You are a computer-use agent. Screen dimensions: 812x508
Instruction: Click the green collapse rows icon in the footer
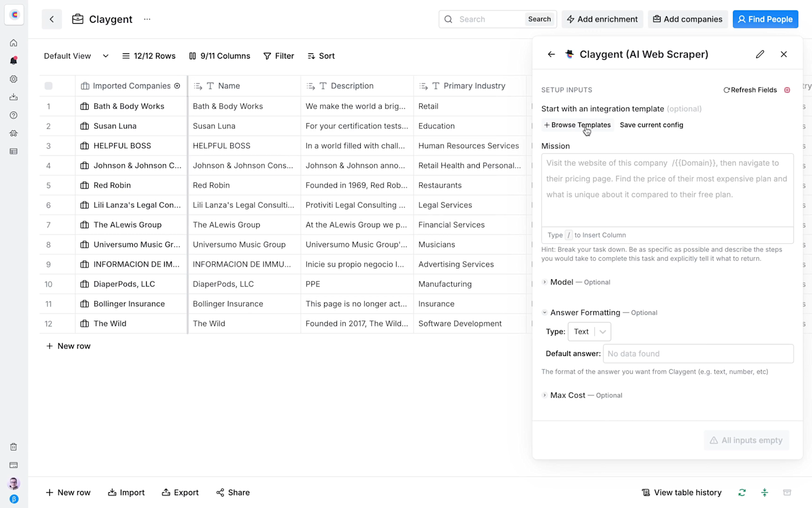tap(764, 492)
